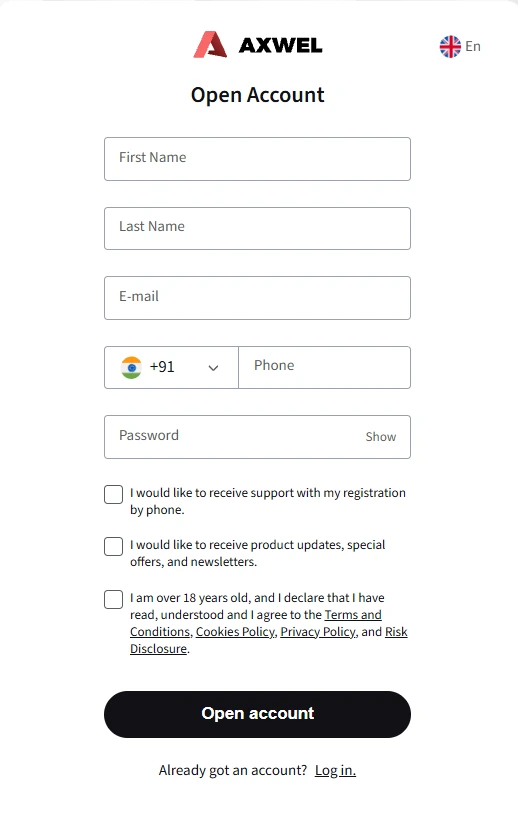Screen dimensions: 518x814
Task: Click the UK flag language icon
Action: click(x=450, y=47)
